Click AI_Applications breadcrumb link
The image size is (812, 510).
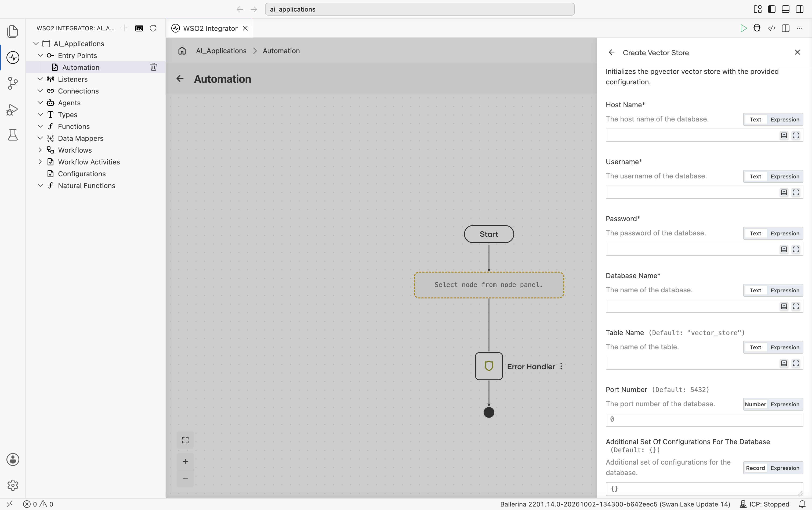pyautogui.click(x=221, y=51)
